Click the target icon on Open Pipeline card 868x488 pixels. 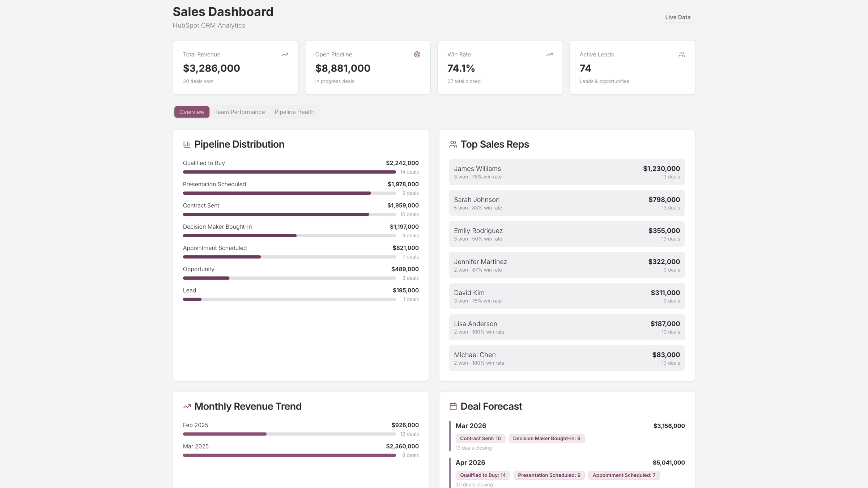417,54
